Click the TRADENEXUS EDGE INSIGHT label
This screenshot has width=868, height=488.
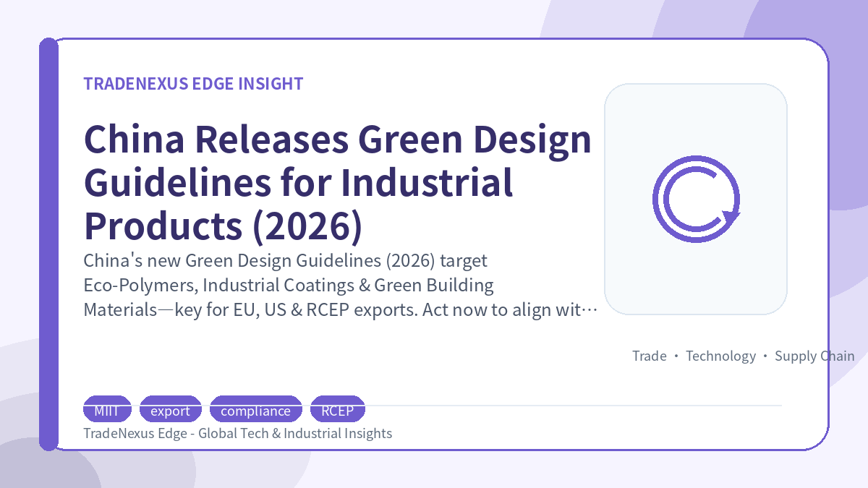tap(193, 84)
